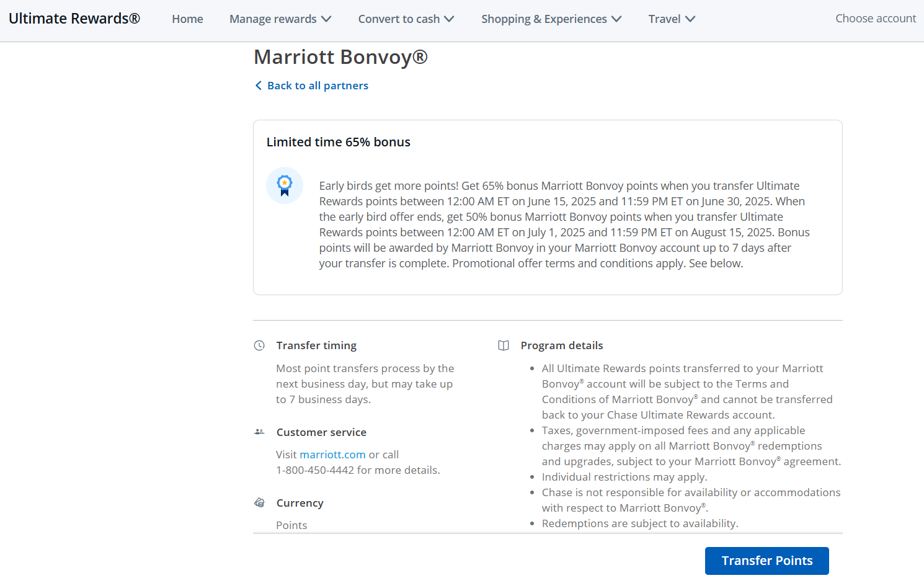
Task: Click the Currency coins icon
Action: [x=259, y=502]
